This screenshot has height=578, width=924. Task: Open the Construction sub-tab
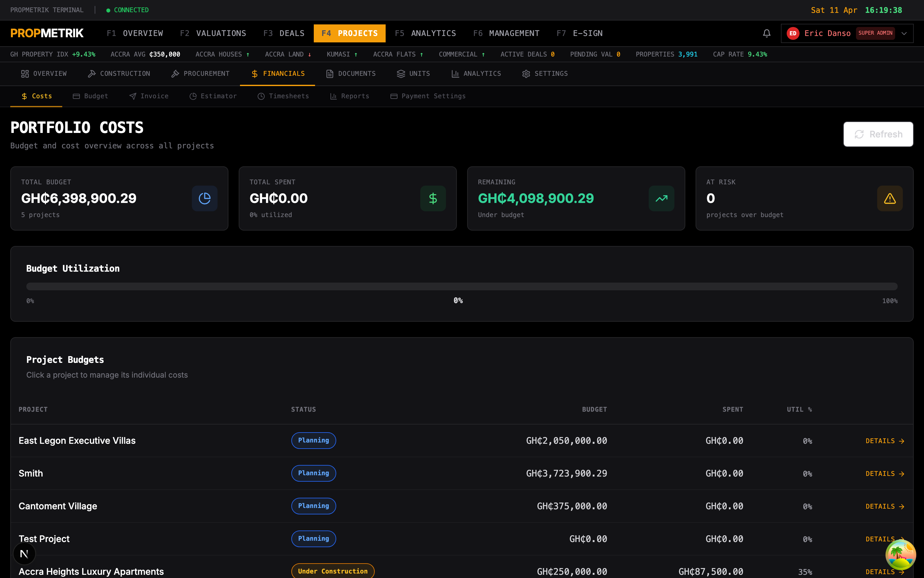click(x=119, y=74)
